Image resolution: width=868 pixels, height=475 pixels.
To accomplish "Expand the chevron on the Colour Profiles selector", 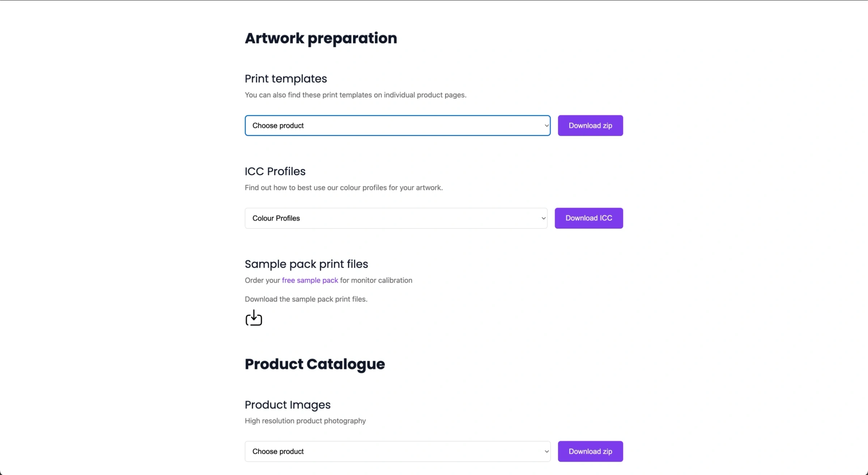I will click(543, 218).
